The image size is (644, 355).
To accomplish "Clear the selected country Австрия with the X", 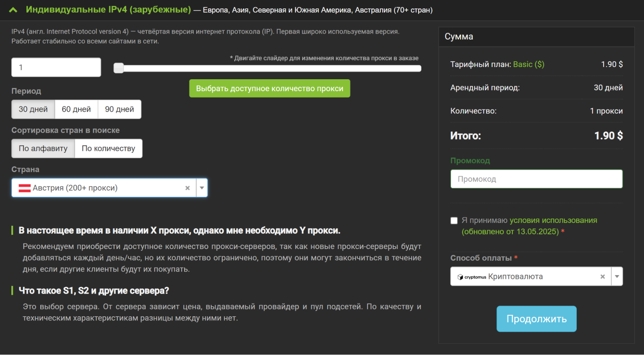I will (188, 187).
